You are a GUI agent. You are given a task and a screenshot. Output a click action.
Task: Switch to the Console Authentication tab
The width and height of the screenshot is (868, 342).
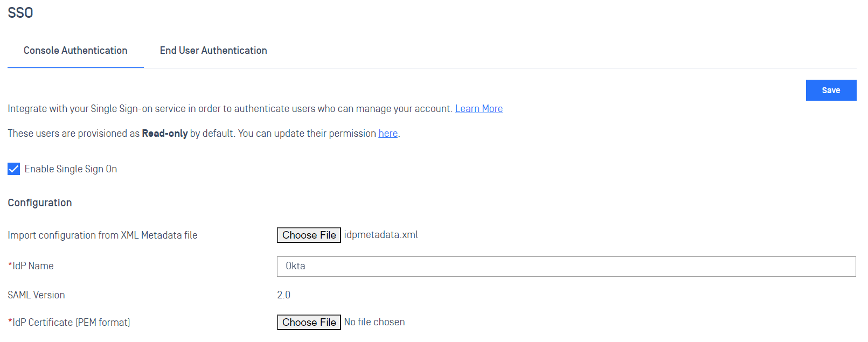coord(75,51)
